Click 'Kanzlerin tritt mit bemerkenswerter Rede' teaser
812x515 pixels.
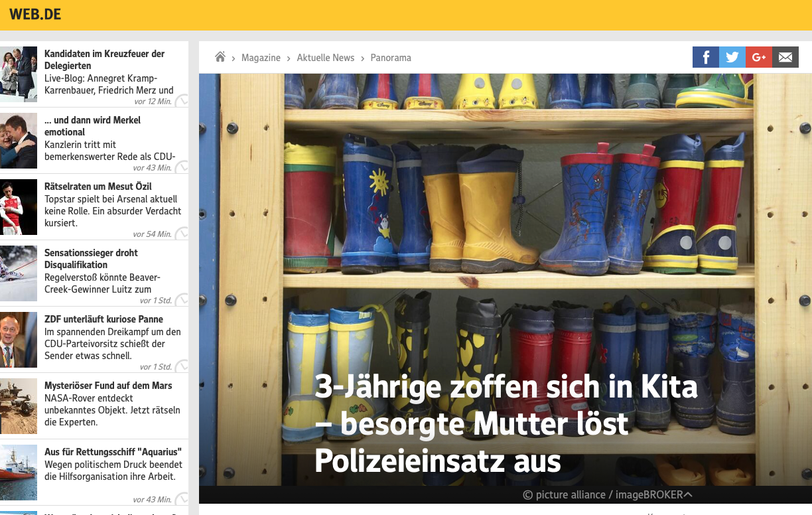[110, 151]
